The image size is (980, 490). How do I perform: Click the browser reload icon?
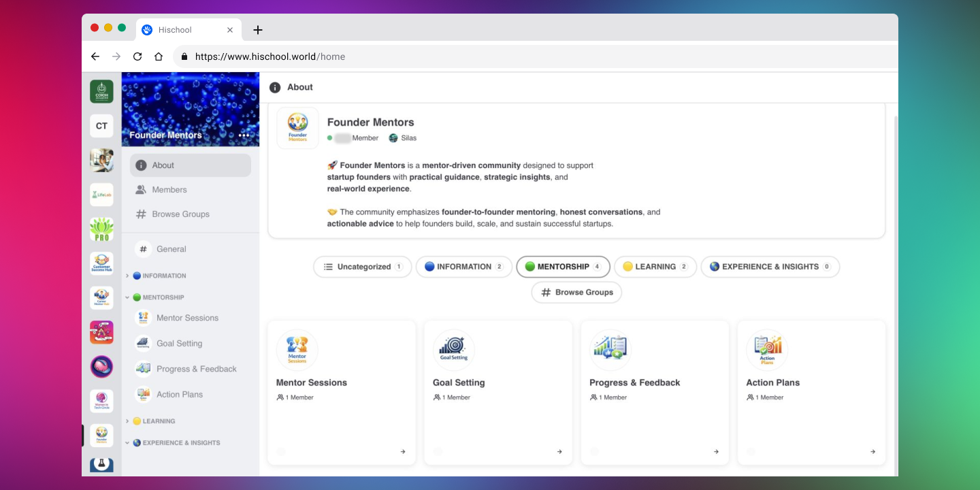click(137, 56)
